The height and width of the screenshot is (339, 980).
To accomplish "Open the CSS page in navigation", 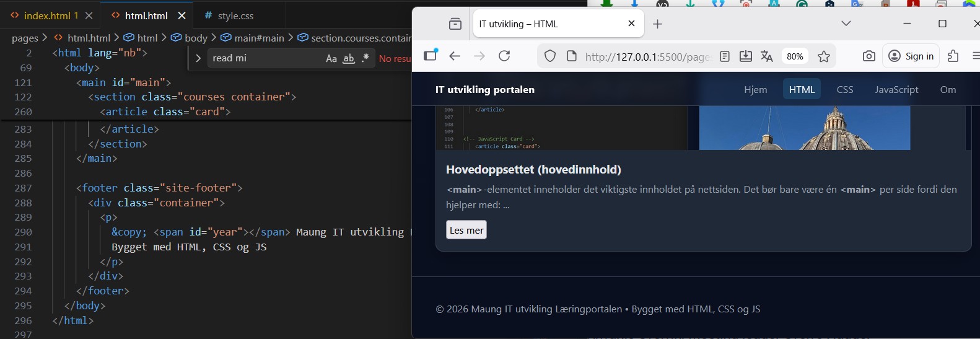I will click(x=845, y=89).
